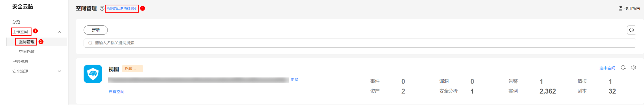
Task: Click the refresh icon at top right of list
Action: tap(631, 30)
